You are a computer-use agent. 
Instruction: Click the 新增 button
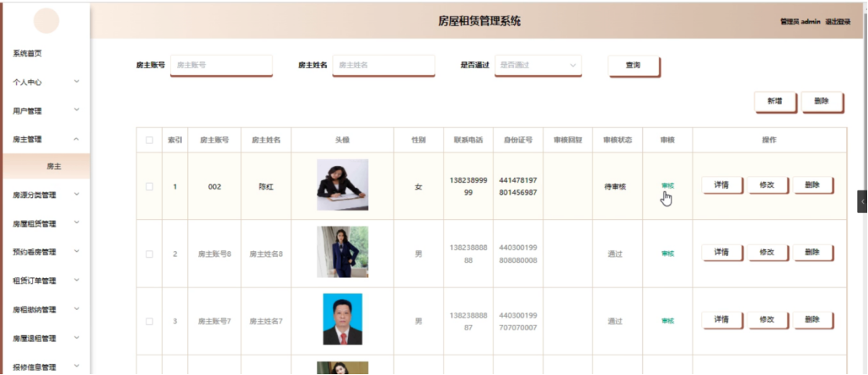pyautogui.click(x=775, y=101)
